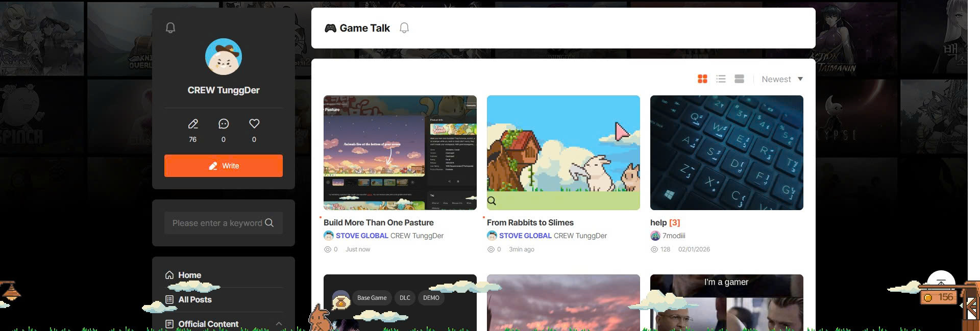Click the pencil posts count icon

[x=193, y=124]
